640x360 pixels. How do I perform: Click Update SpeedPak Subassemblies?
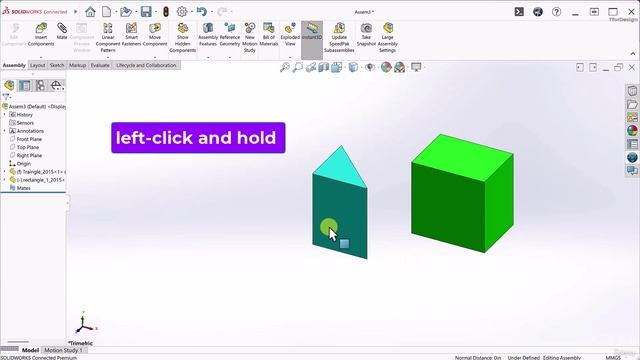click(339, 37)
